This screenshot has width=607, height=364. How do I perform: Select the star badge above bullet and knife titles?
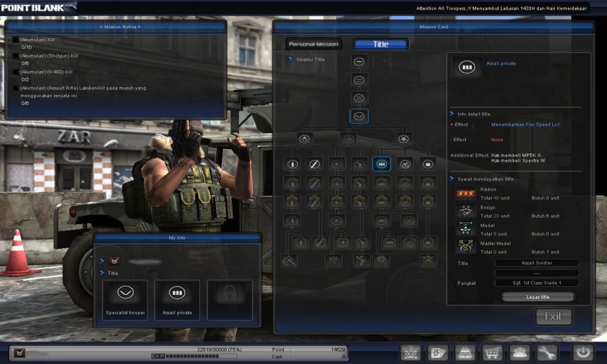click(304, 139)
